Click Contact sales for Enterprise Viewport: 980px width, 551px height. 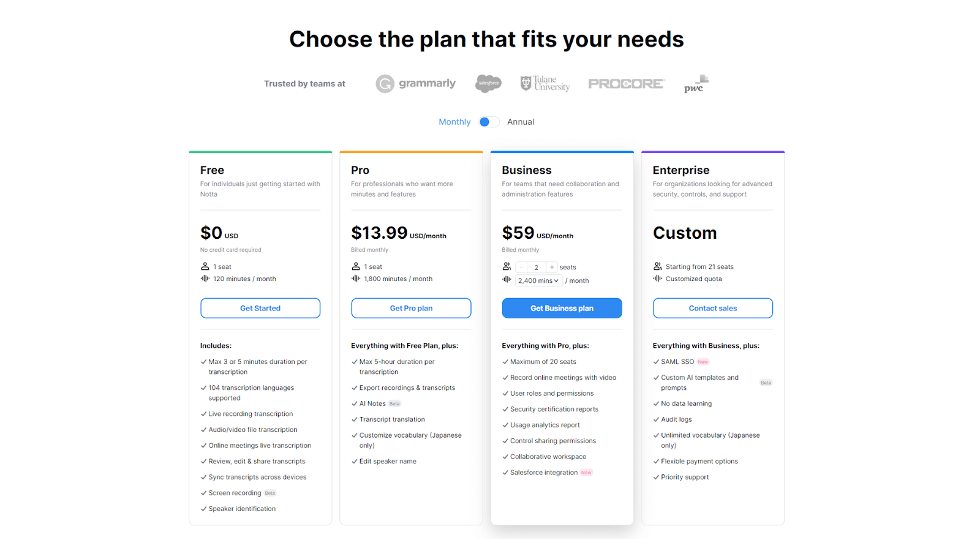click(712, 307)
